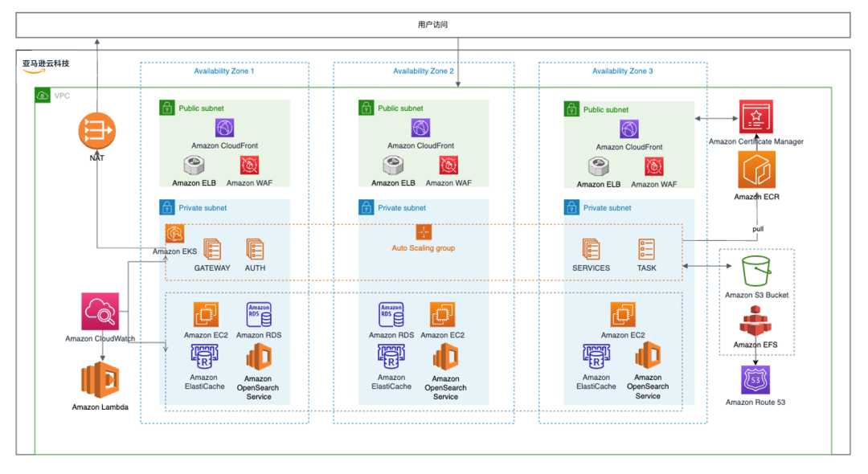Screen dimensions: 868x474
Task: Click Amazon WAF icon in Availability Zone 1
Action: pos(250,165)
